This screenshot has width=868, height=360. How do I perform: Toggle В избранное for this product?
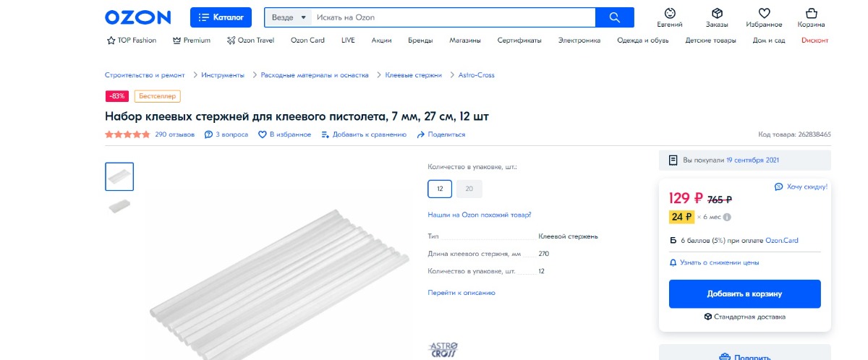tap(285, 134)
